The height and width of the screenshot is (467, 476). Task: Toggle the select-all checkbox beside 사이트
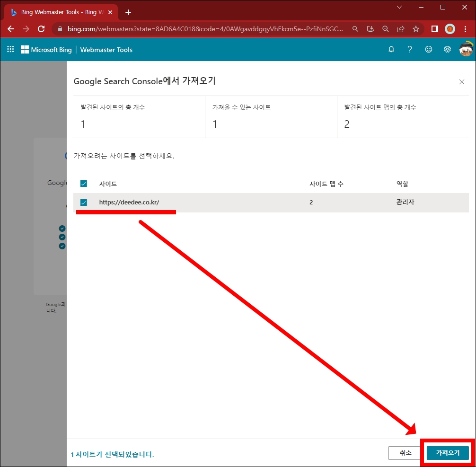point(84,184)
